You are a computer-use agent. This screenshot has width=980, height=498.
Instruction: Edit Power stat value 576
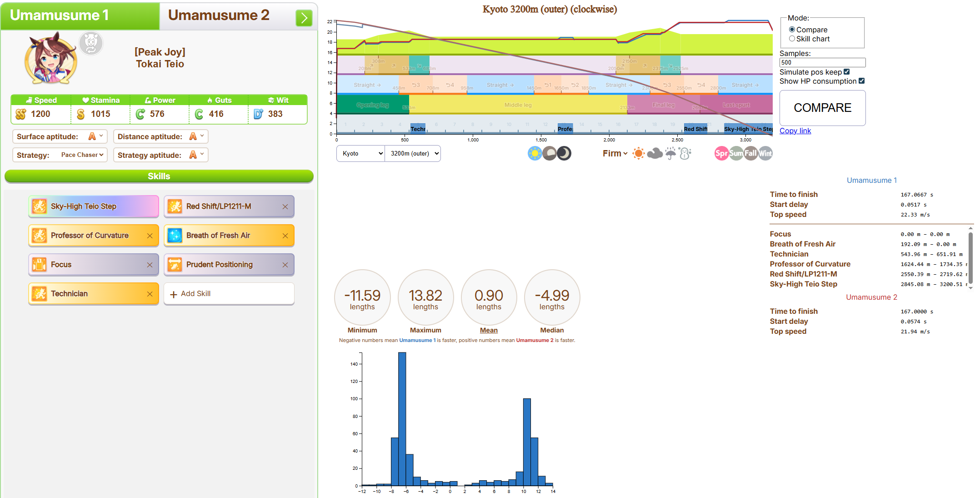[157, 114]
